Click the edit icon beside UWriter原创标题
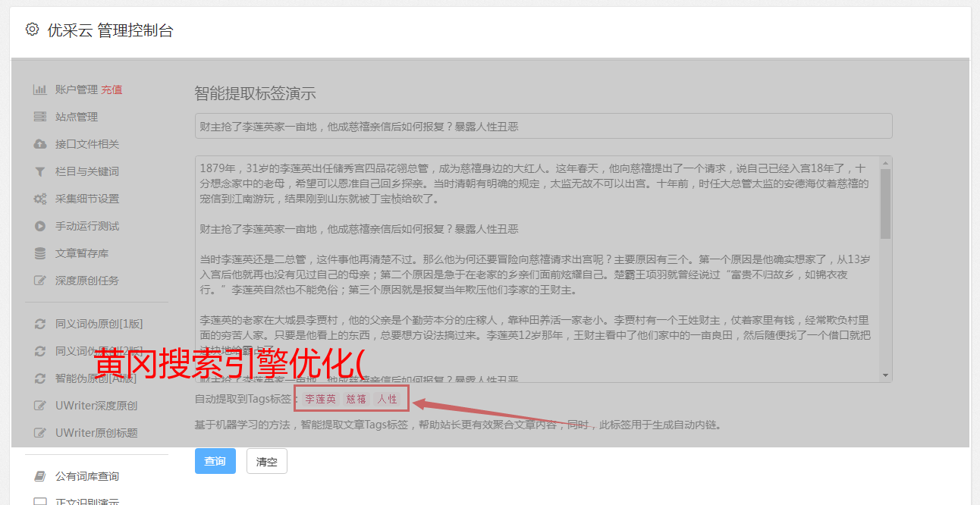Image resolution: width=980 pixels, height=505 pixels. tap(40, 433)
